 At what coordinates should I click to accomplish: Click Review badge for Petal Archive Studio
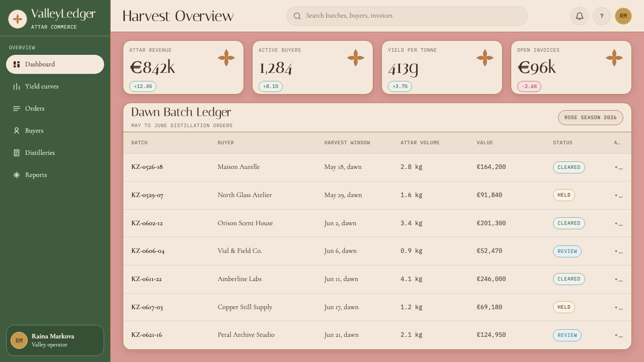coord(567,335)
